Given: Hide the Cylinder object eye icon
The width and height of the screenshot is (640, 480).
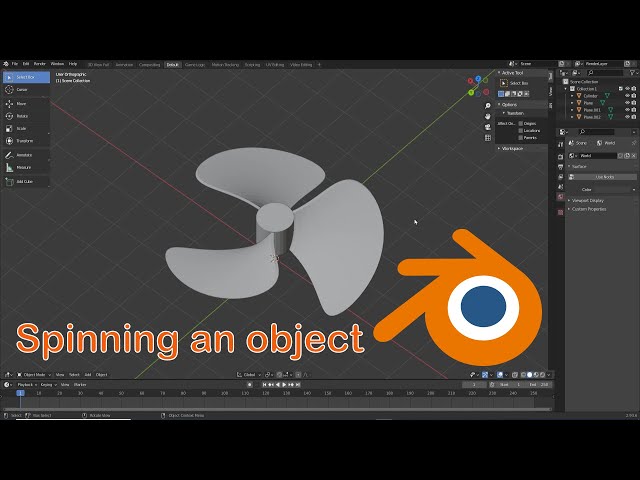Looking at the screenshot, I should [x=628, y=96].
